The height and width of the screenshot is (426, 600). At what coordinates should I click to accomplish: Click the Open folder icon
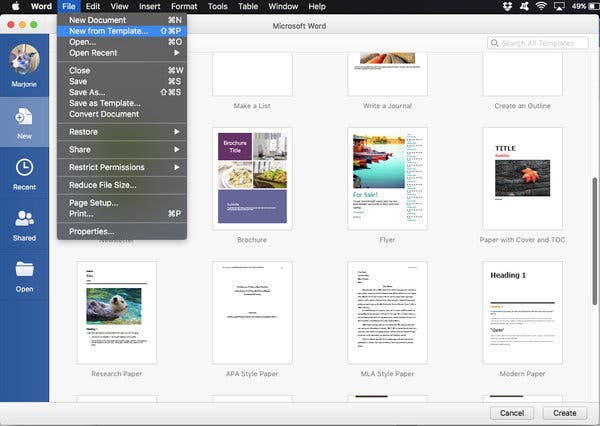(24, 269)
